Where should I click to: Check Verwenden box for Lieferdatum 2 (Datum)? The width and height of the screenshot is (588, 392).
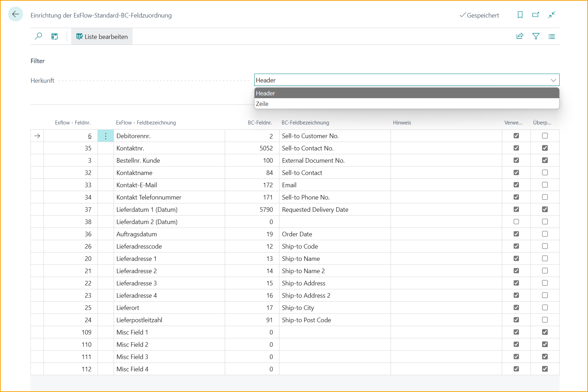pos(516,222)
